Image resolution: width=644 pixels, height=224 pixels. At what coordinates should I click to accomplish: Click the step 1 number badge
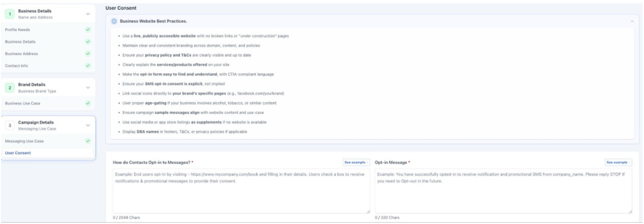pyautogui.click(x=9, y=14)
